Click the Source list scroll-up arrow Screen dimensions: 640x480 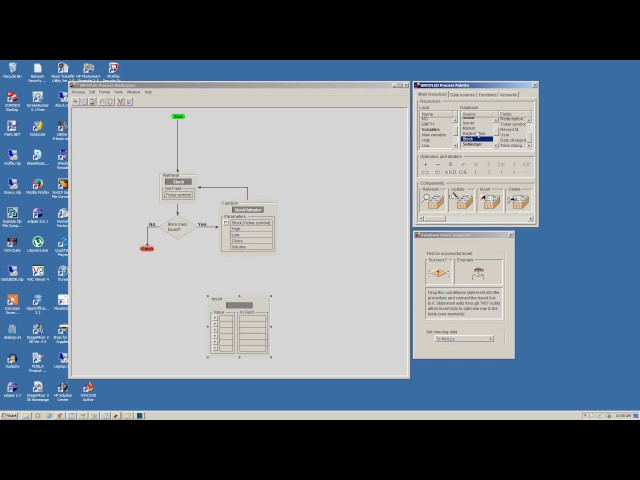point(496,120)
